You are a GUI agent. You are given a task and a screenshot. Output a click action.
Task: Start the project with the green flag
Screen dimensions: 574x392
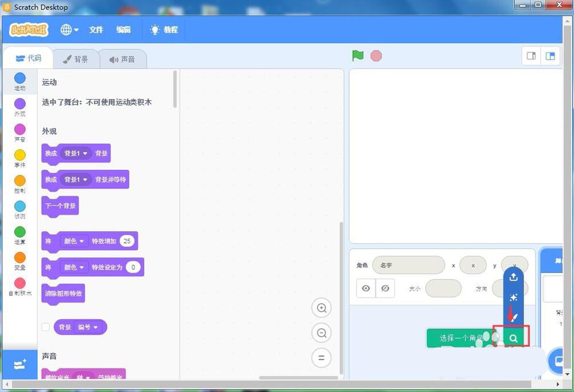357,56
